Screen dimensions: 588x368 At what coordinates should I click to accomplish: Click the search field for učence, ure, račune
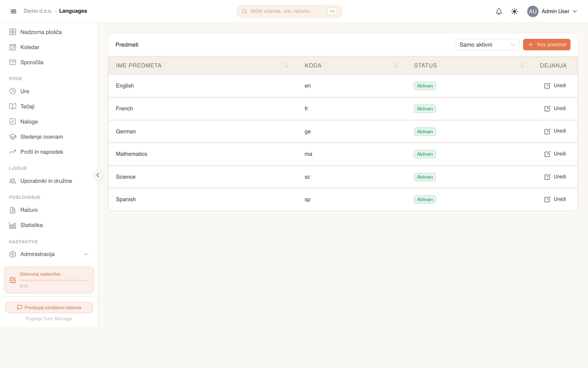click(289, 11)
